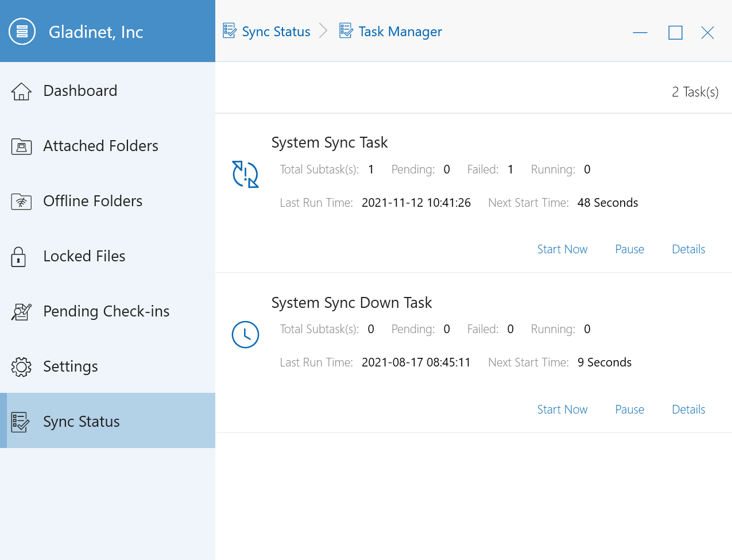This screenshot has height=560, width=732.
Task: Click Pending label in System Sync Down Task
Action: [413, 329]
